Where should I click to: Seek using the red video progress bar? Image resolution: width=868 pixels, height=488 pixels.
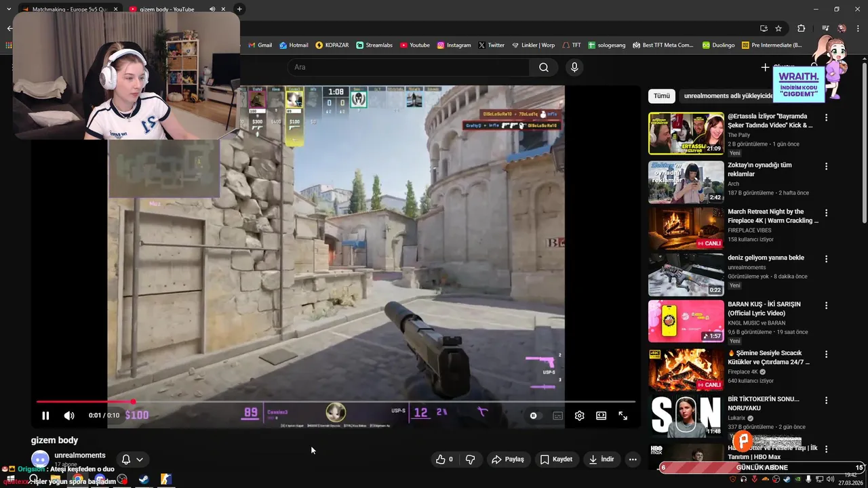336,402
